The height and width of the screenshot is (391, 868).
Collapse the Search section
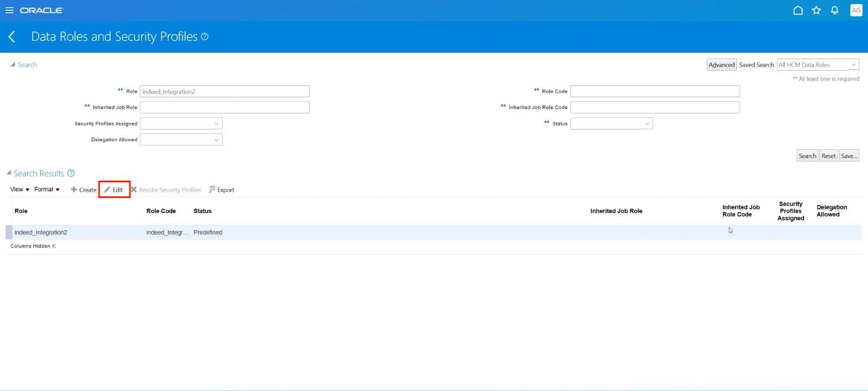[x=13, y=65]
